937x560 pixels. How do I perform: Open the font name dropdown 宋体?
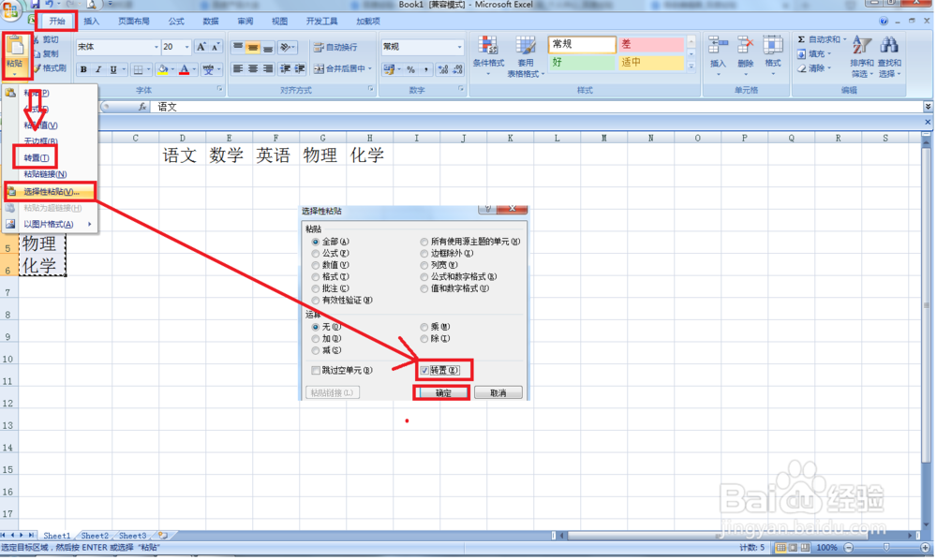tap(156, 47)
